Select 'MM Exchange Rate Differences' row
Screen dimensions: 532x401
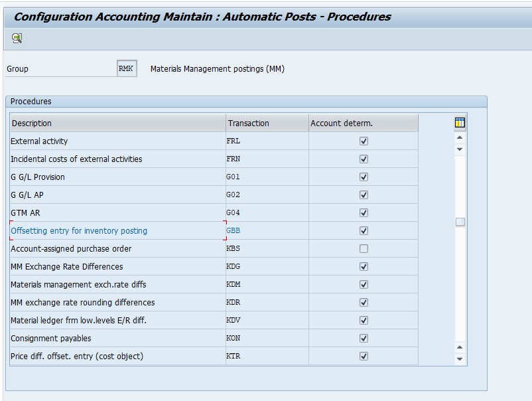pyautogui.click(x=117, y=266)
